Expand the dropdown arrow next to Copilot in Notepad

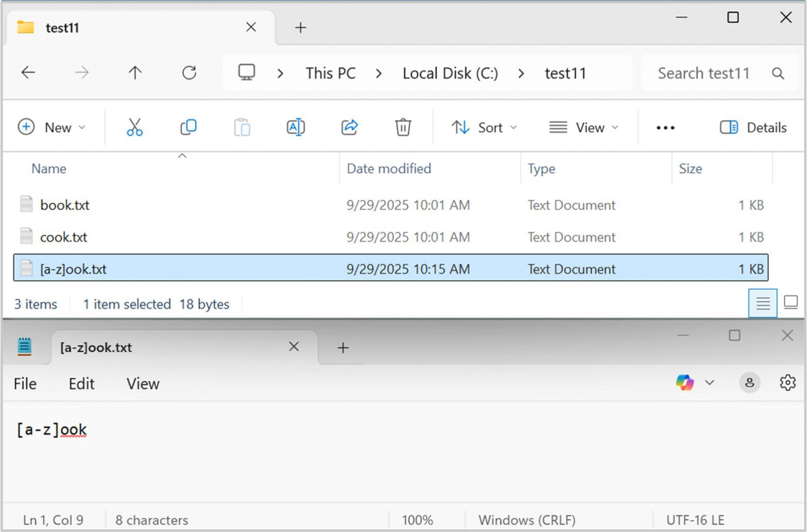[710, 383]
